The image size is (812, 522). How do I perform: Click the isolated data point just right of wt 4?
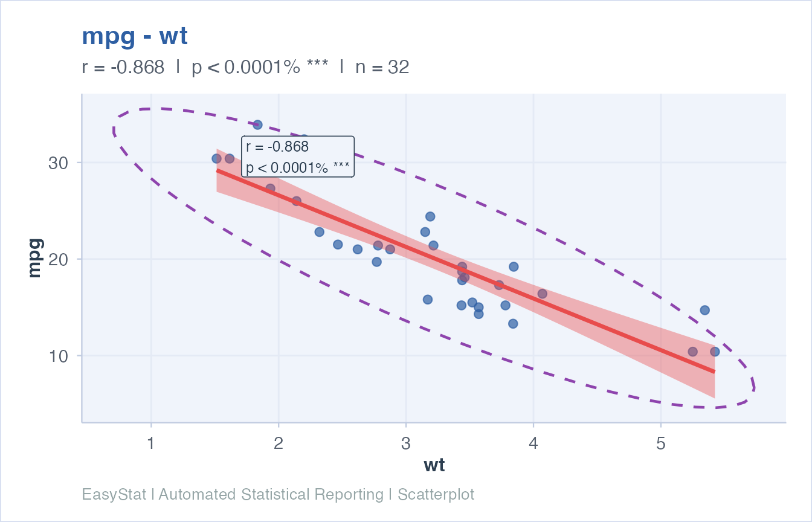click(x=542, y=294)
